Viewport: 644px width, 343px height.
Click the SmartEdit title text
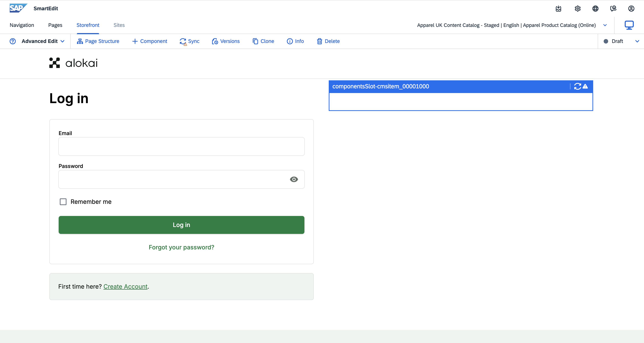click(46, 8)
